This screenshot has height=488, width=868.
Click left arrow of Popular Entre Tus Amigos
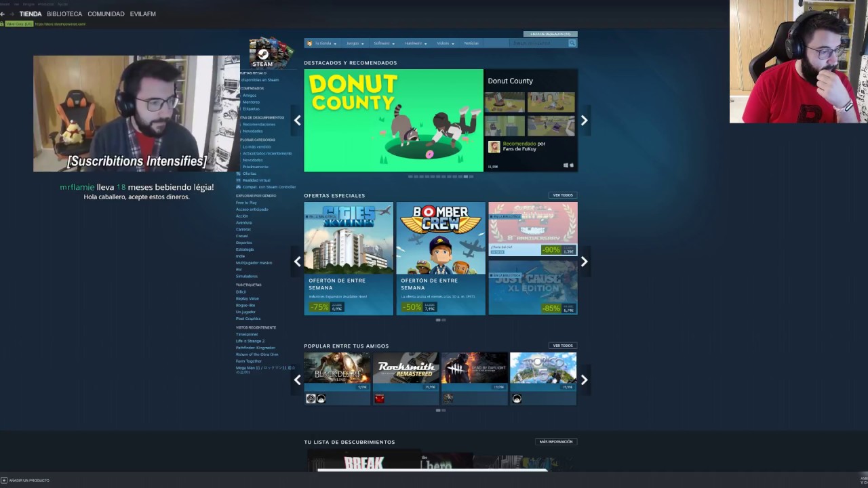[297, 380]
